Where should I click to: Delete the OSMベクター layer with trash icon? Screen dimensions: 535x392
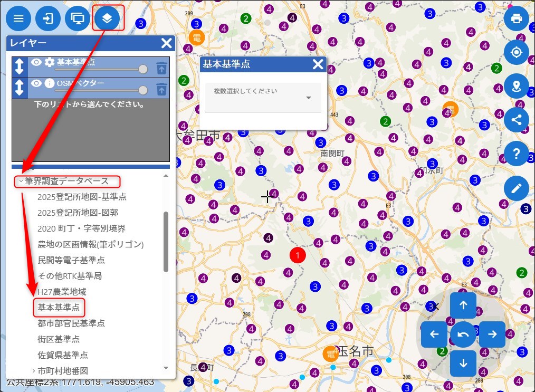click(161, 89)
